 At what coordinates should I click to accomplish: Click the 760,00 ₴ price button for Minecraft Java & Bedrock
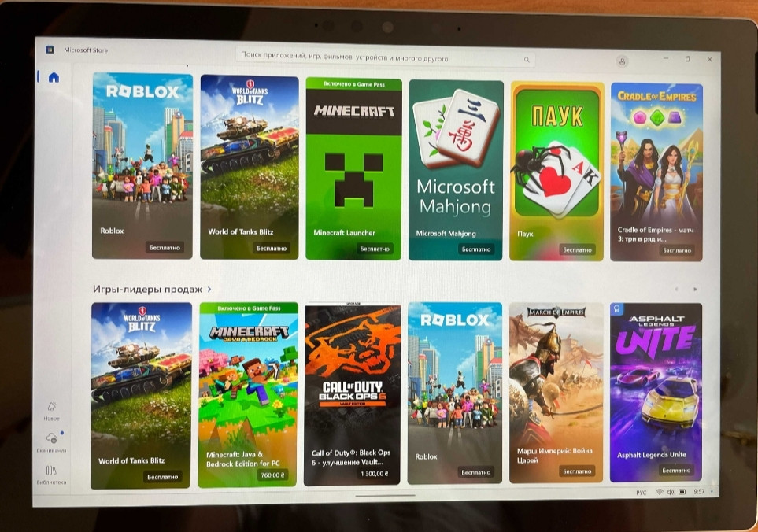coord(272,475)
